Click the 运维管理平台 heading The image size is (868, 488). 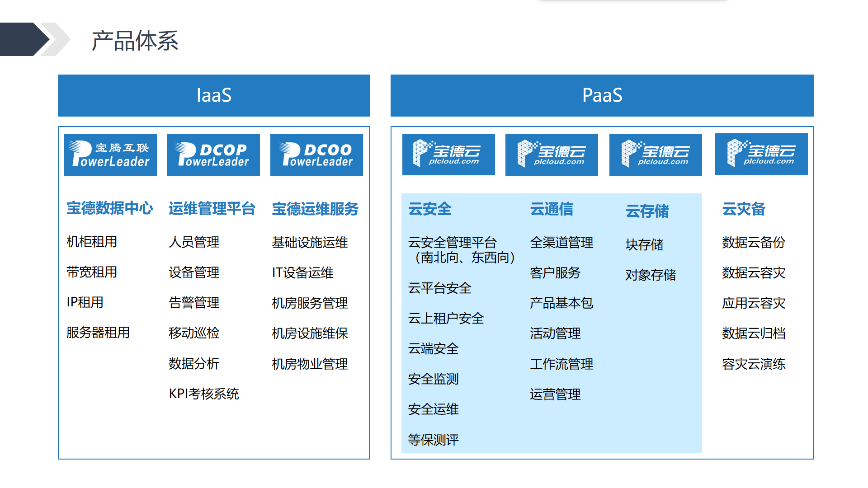(212, 209)
